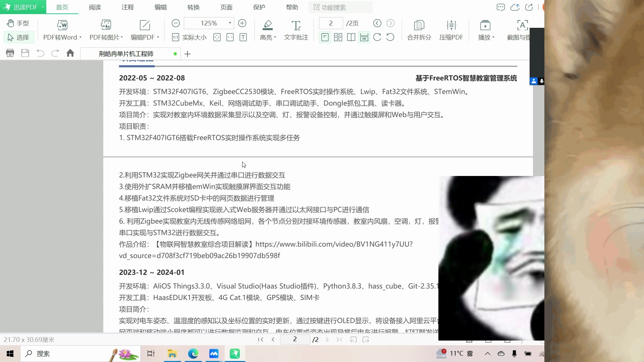Select the 荆皓冉单片机工程师 document tab
The width and height of the screenshot is (644, 362).
point(130,54)
